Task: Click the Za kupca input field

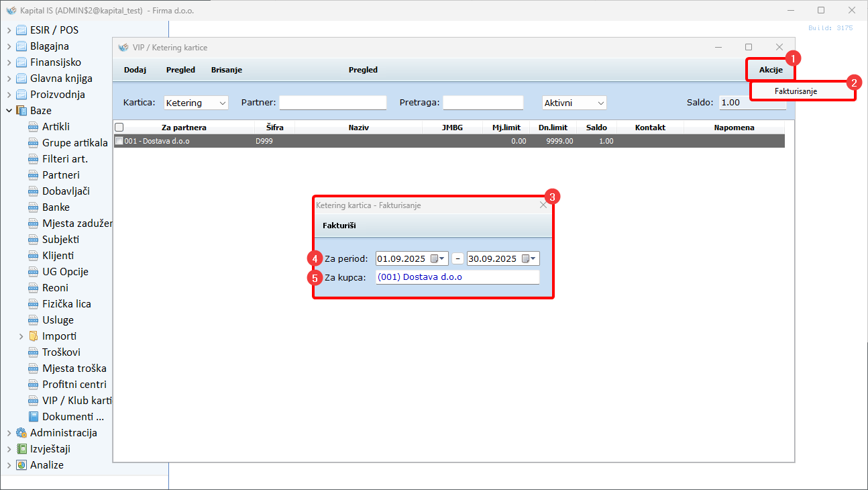Action: click(x=457, y=277)
